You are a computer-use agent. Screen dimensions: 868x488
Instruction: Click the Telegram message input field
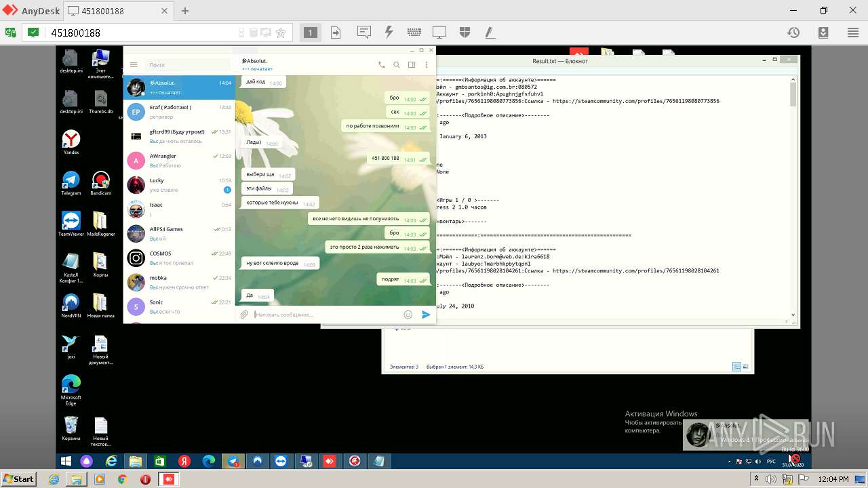pos(327,314)
